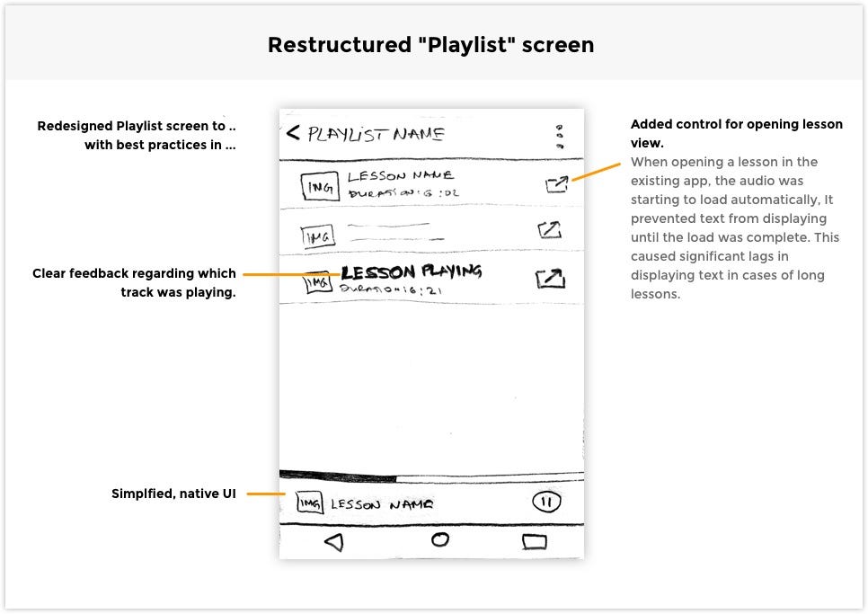Tap the back arrow beside Playlist Name
The width and height of the screenshot is (868, 614).
coord(293,133)
